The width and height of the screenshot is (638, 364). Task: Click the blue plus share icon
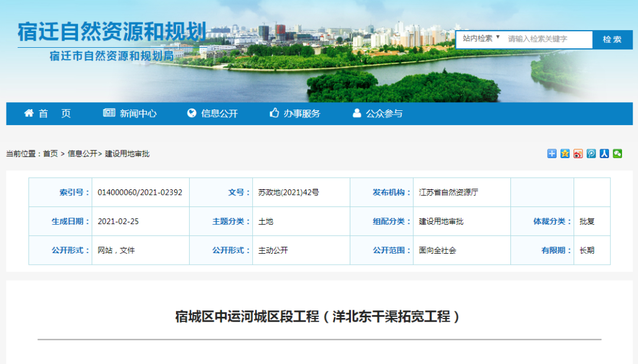pyautogui.click(x=552, y=153)
